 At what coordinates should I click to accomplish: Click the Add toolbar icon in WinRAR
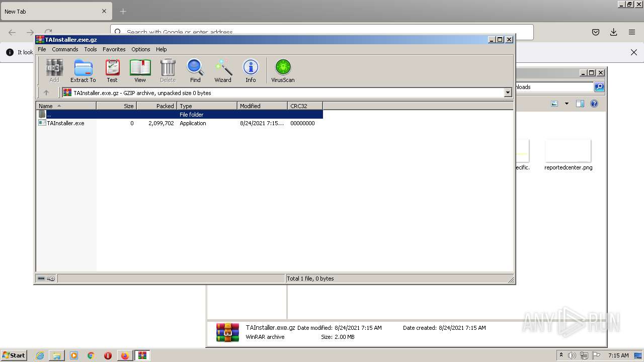(x=54, y=70)
